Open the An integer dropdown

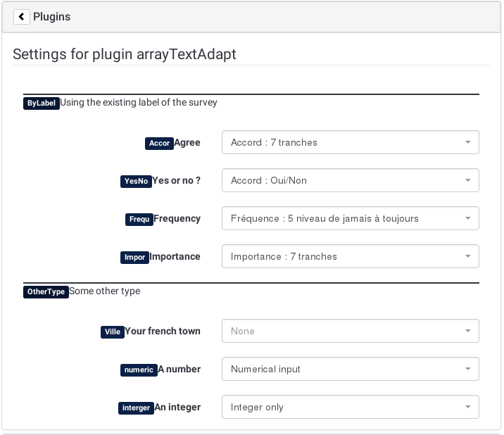coord(350,407)
